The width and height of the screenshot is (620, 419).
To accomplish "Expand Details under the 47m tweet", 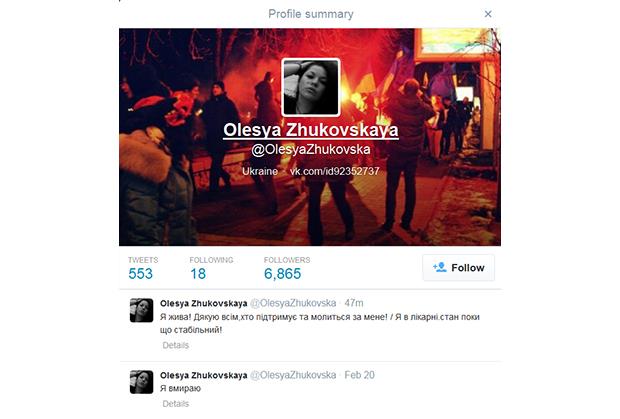I will click(x=176, y=345).
